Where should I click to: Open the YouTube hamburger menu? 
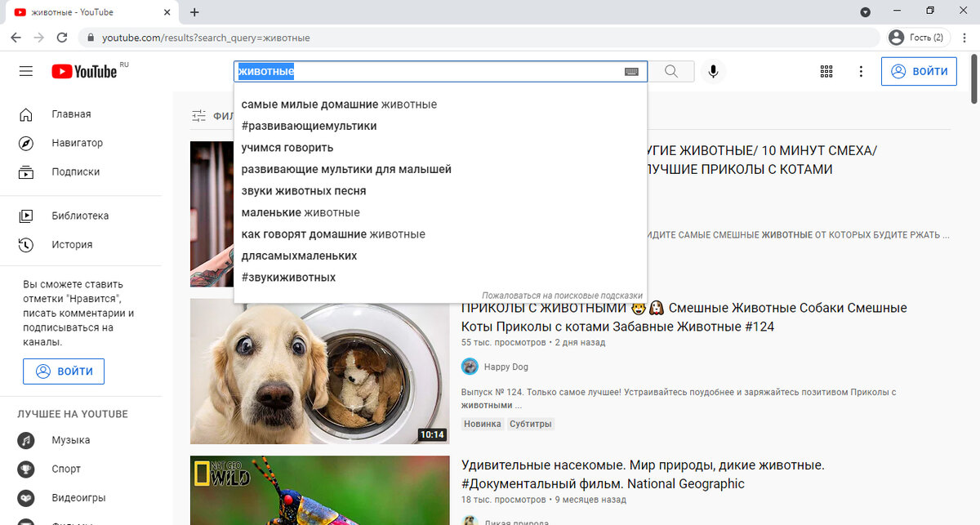[x=25, y=71]
